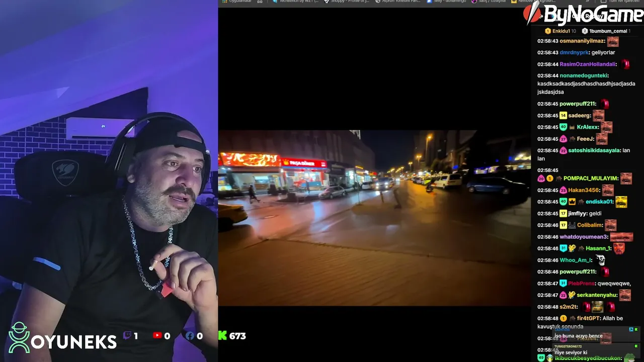Click nonamedogunteki username in chat
644x362 pixels.
click(584, 75)
